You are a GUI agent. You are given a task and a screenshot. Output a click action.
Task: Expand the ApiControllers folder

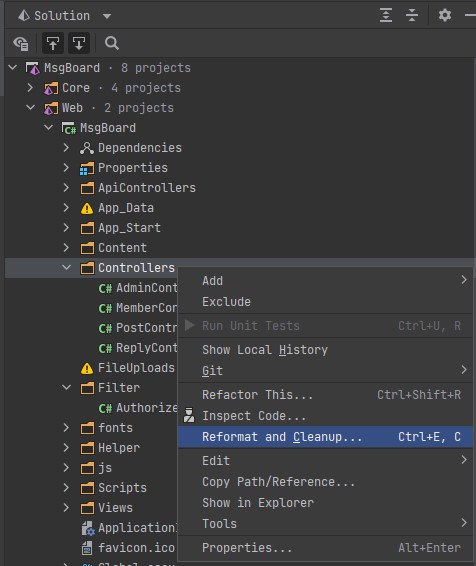click(66, 188)
